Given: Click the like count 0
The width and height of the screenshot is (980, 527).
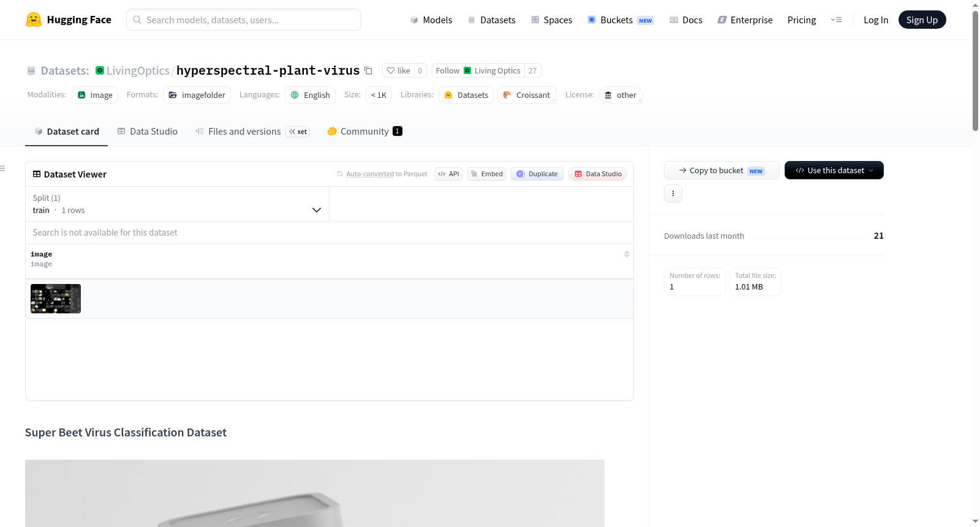Looking at the screenshot, I should pos(420,70).
